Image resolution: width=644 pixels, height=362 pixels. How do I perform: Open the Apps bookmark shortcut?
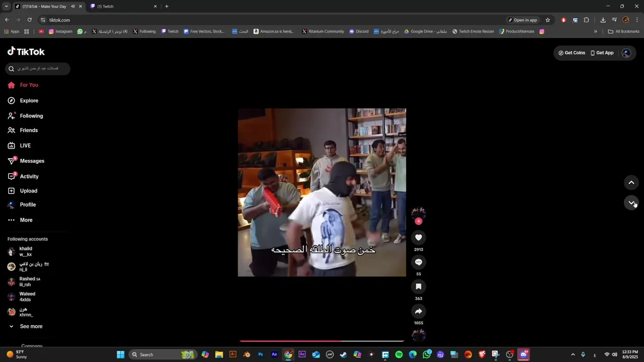click(12, 31)
